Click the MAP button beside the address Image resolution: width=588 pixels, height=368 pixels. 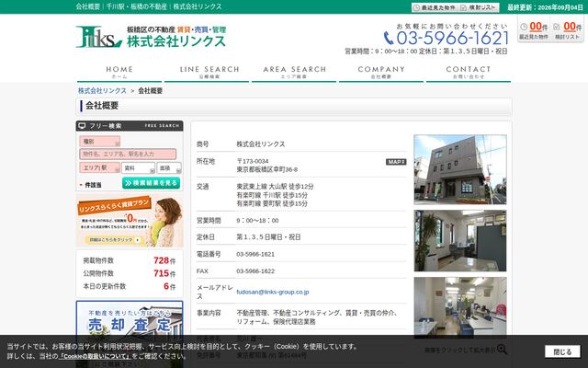[x=396, y=162]
